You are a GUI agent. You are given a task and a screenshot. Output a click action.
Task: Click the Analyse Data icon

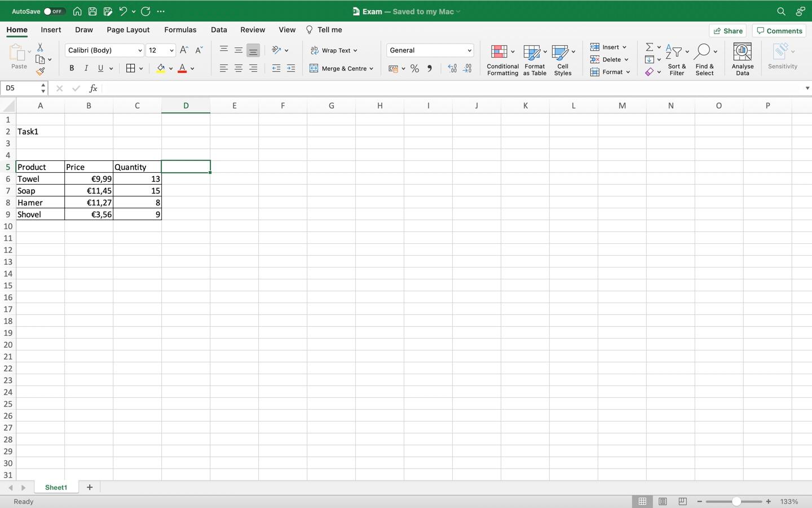click(742, 58)
